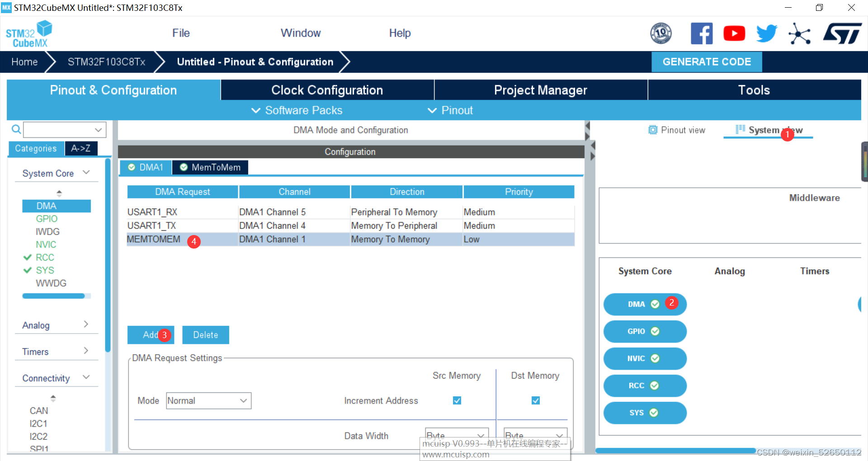Expand the Timers category
This screenshot has width=868, height=461.
pos(86,351)
